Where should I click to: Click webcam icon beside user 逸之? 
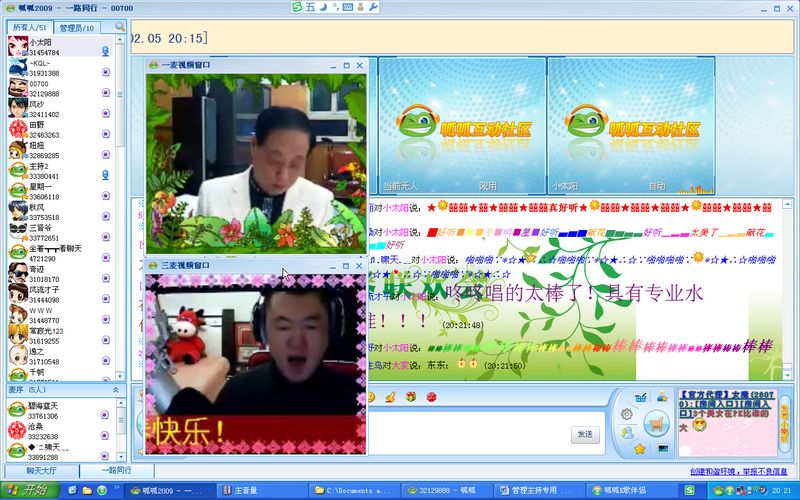click(106, 360)
